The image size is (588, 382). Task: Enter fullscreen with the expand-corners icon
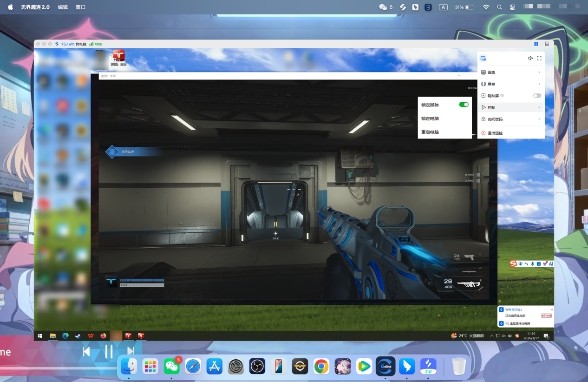539,58
